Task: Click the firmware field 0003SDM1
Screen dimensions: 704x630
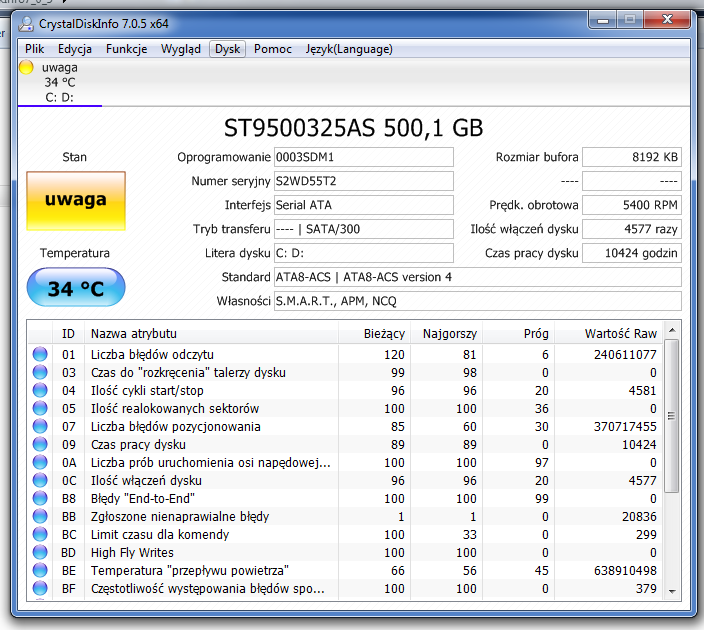Action: coord(364,157)
